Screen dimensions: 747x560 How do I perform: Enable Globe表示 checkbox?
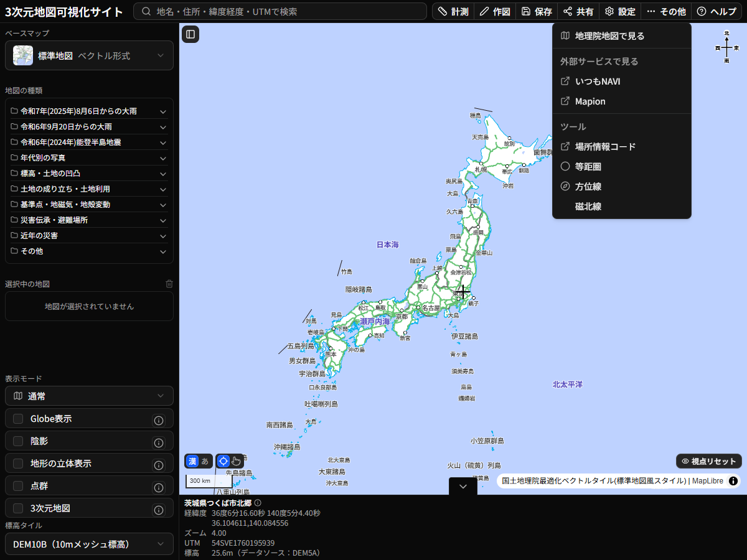coord(18,419)
